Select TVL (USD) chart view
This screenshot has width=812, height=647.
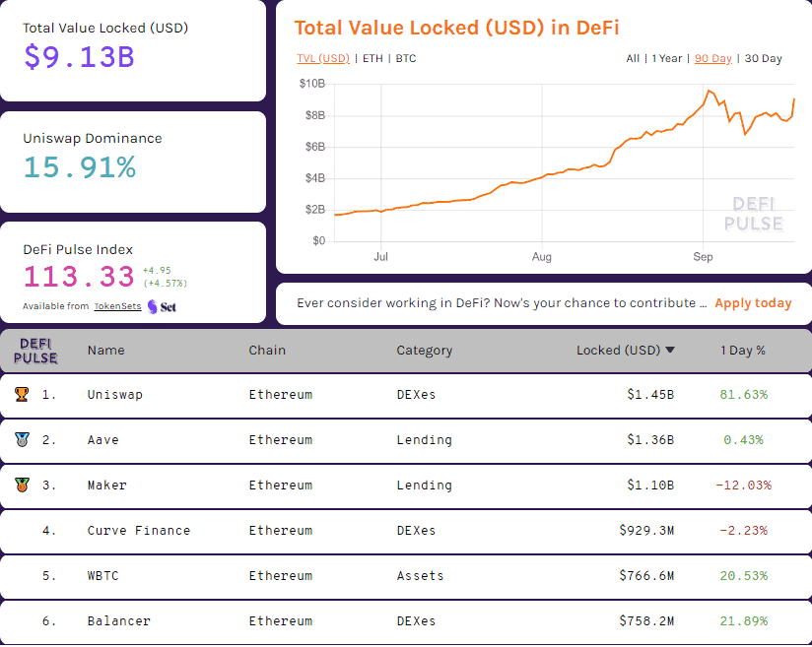[323, 59]
